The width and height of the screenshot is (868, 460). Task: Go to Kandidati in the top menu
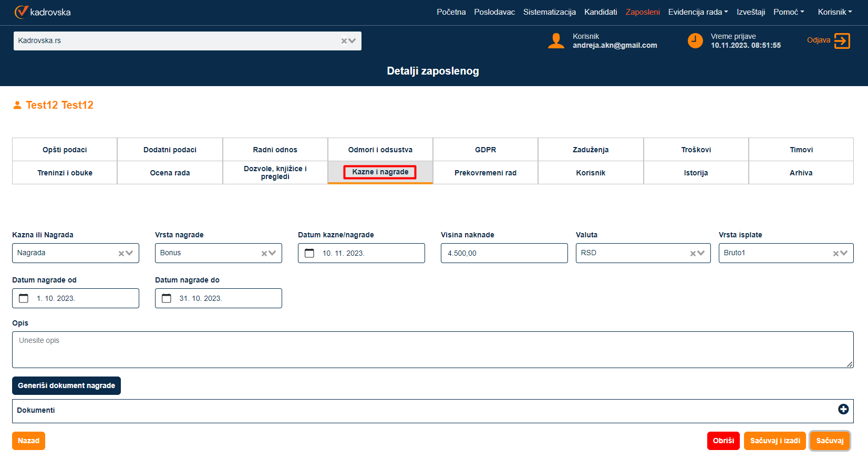point(600,12)
